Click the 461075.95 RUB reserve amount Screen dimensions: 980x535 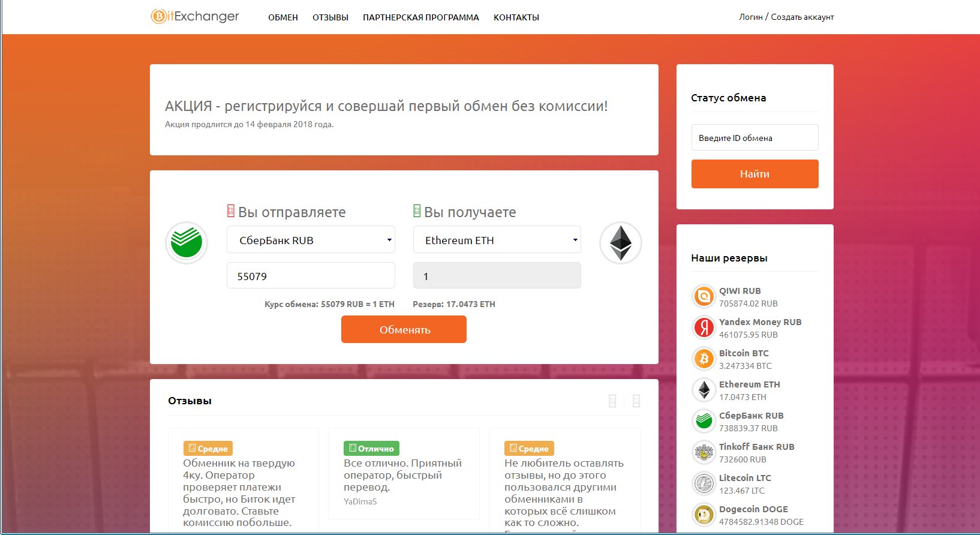pyautogui.click(x=748, y=335)
